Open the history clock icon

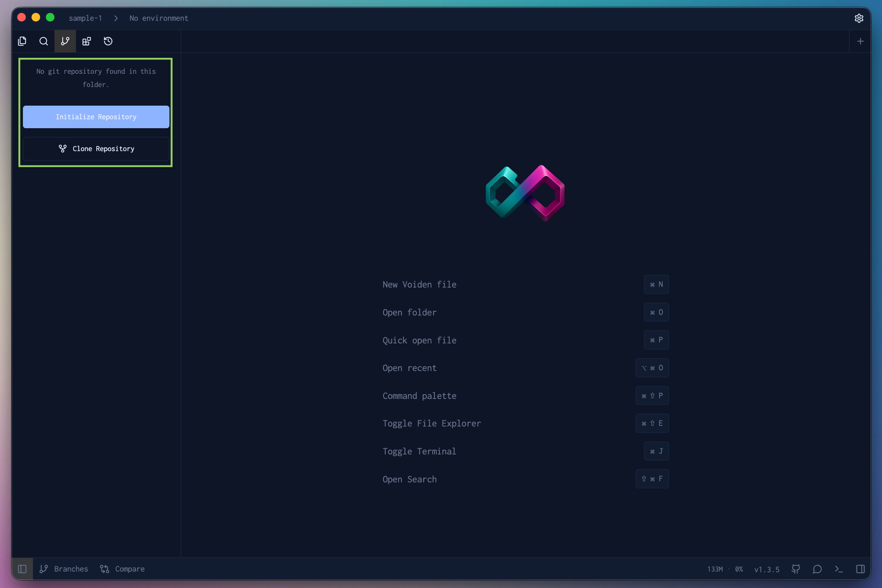tap(108, 41)
